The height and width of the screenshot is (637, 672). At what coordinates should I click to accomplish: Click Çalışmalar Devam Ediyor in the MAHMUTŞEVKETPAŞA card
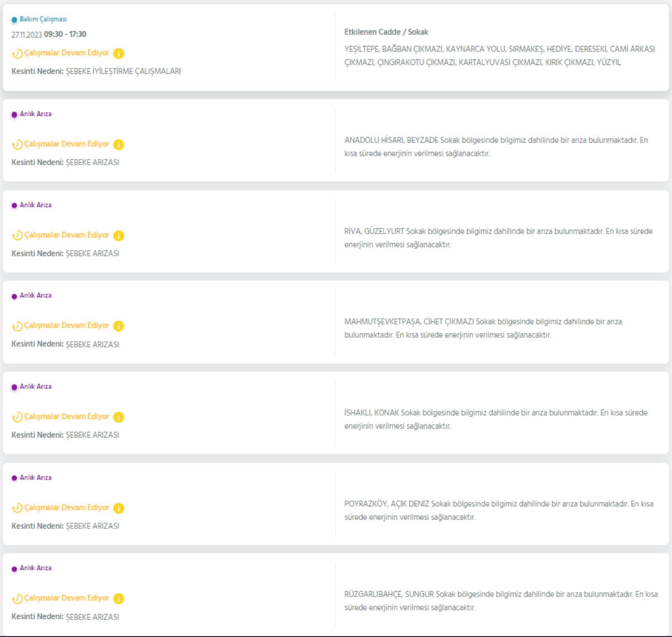tap(67, 326)
